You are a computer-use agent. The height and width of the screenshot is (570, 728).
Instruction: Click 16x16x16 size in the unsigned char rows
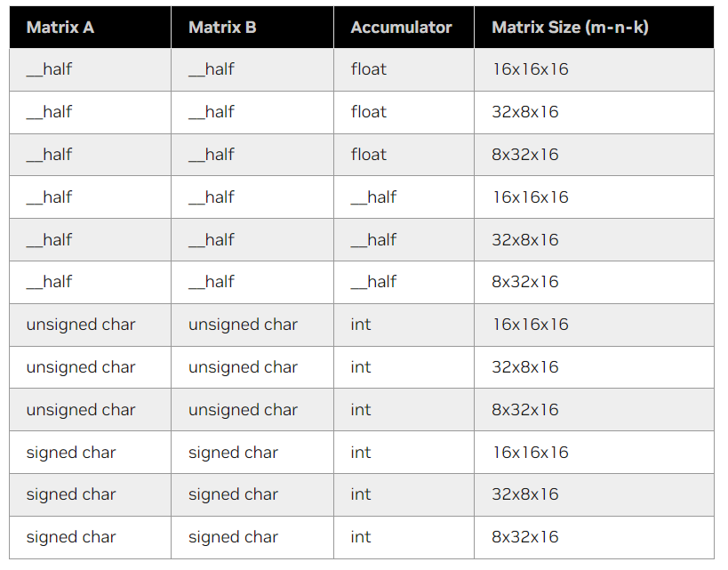click(531, 325)
